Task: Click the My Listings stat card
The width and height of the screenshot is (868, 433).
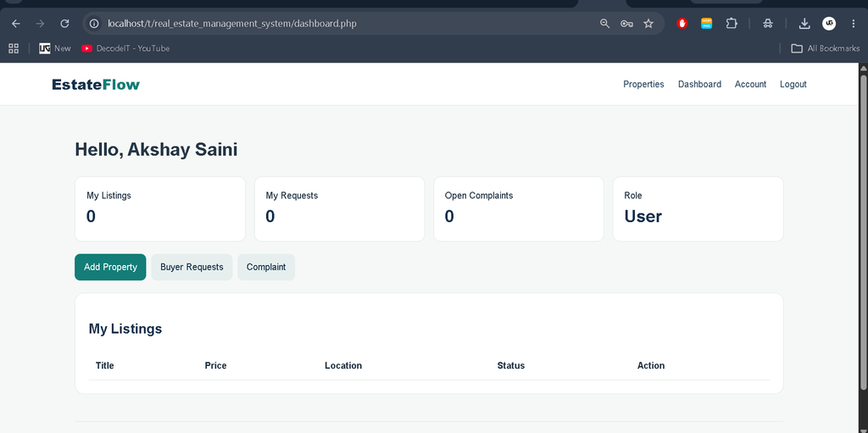Action: (x=160, y=208)
